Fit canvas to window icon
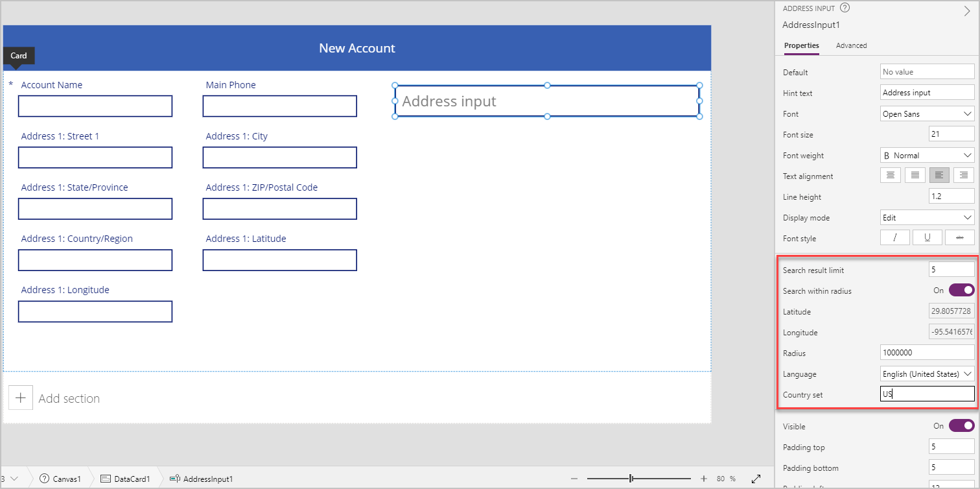Screen dimensions: 980x489 click(756, 479)
